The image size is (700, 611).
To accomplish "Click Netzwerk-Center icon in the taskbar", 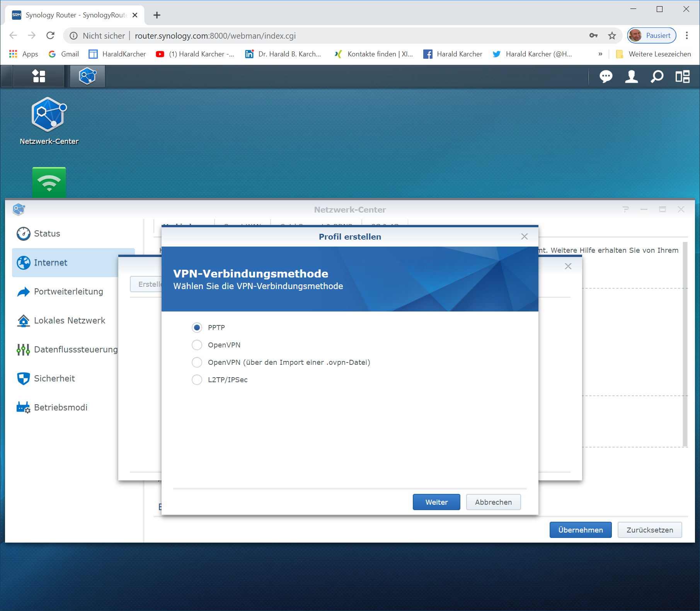I will pyautogui.click(x=87, y=76).
